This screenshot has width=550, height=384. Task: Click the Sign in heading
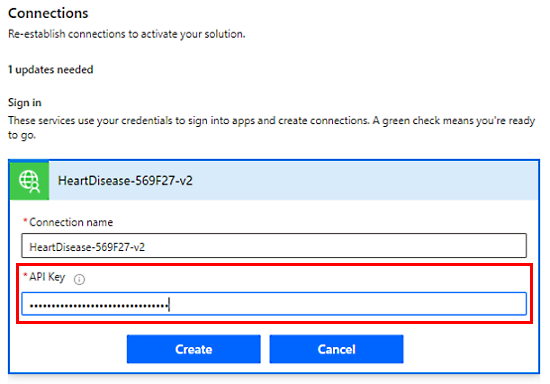(25, 102)
